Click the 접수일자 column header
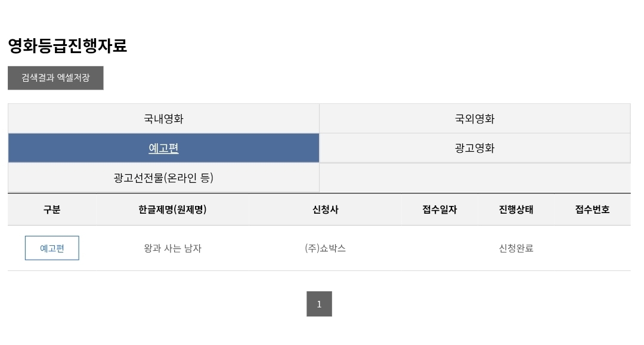The width and height of the screenshot is (644, 345). (x=439, y=210)
